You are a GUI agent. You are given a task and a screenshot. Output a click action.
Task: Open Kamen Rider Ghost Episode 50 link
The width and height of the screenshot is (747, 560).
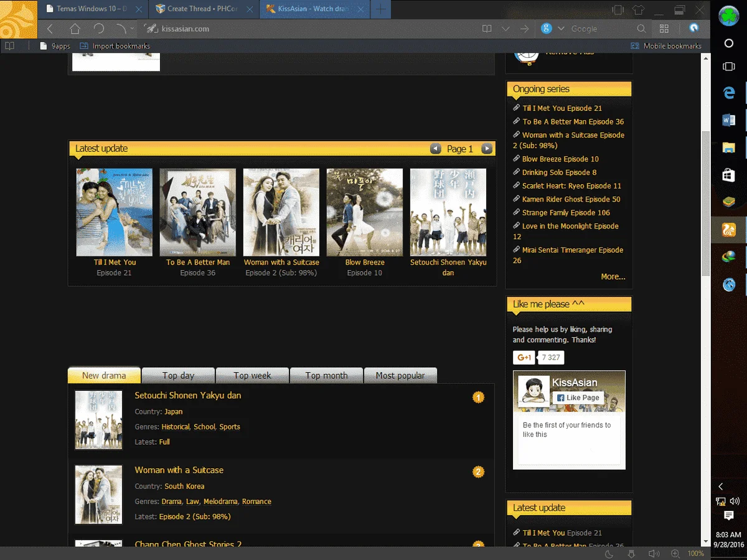[571, 199]
